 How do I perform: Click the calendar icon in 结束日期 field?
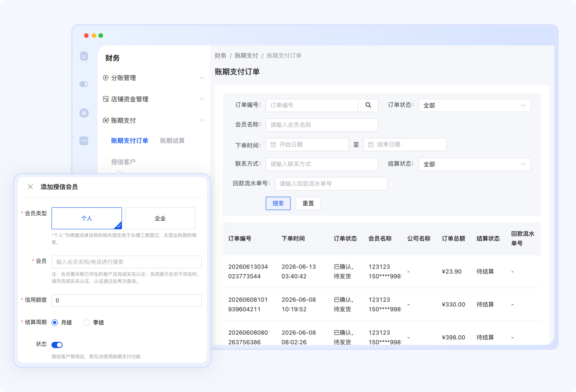371,145
